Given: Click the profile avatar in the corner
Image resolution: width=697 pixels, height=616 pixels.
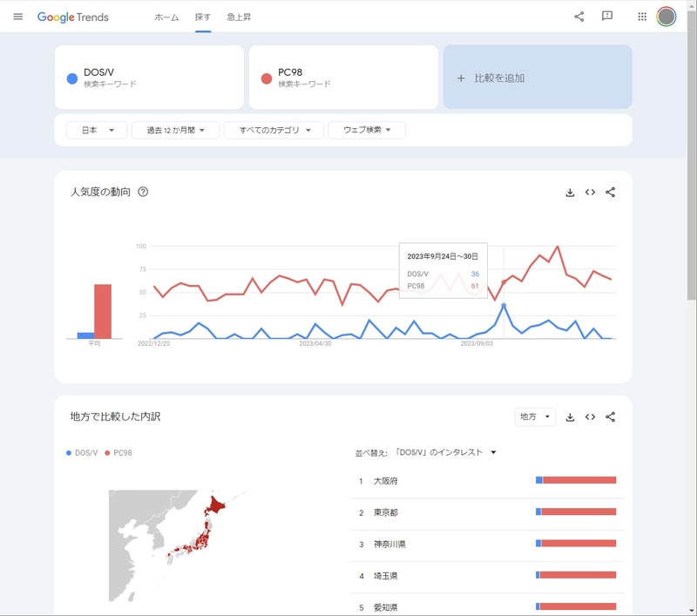Looking at the screenshot, I should pyautogui.click(x=665, y=16).
